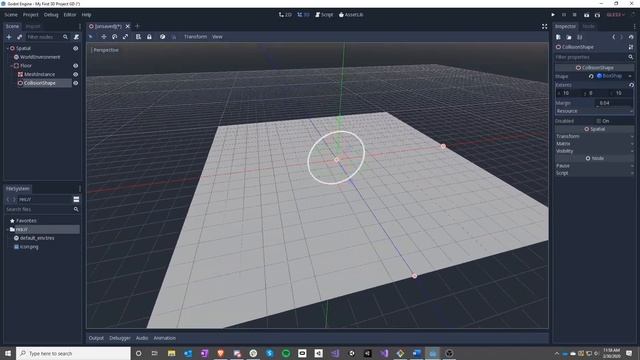Expand the Script section
This screenshot has height=360, width=640.
pos(594,173)
